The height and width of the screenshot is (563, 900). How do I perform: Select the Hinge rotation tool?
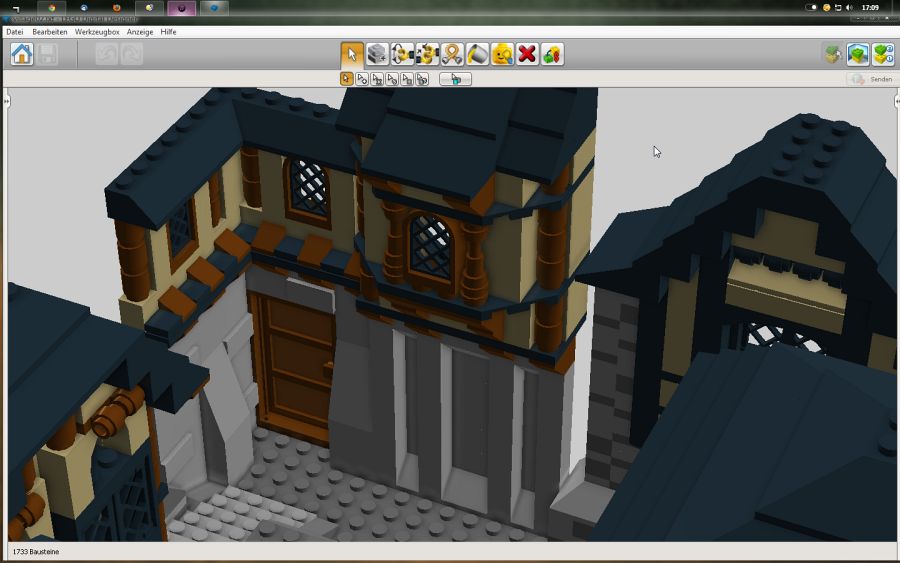click(x=402, y=54)
